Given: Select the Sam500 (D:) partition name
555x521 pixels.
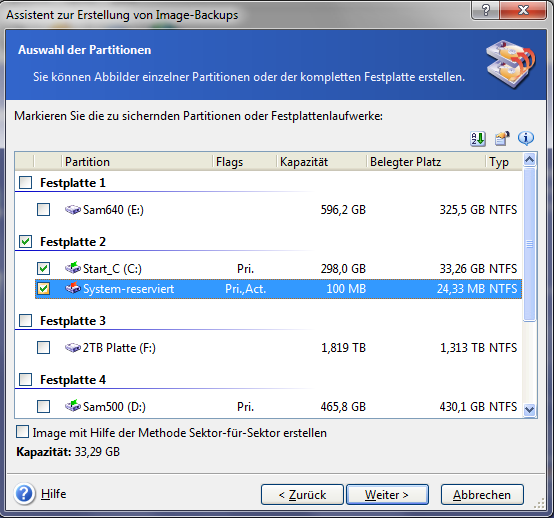Looking at the screenshot, I should coord(114,407).
